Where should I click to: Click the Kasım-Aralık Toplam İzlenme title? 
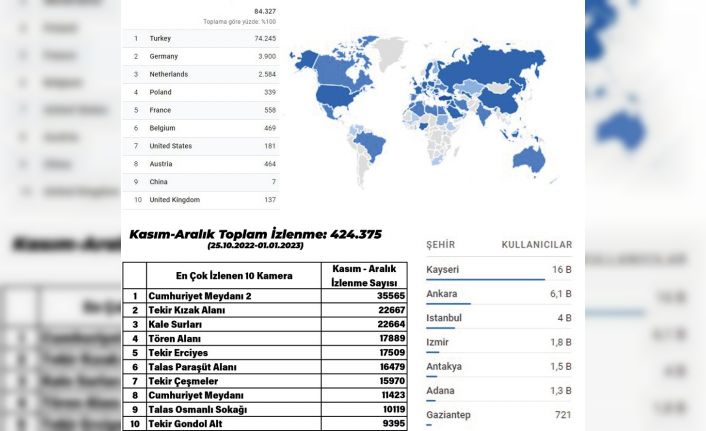254,235
